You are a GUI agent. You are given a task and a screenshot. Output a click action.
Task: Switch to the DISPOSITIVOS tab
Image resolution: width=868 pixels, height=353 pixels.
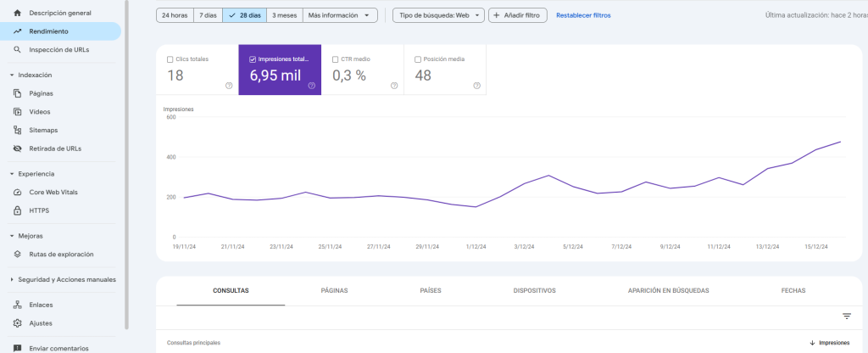pyautogui.click(x=534, y=290)
